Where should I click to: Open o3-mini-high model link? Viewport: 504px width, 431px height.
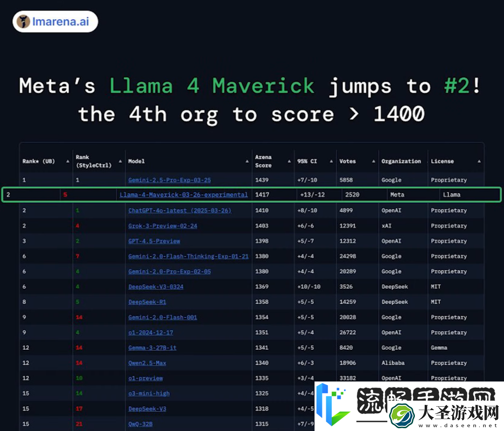[149, 393]
